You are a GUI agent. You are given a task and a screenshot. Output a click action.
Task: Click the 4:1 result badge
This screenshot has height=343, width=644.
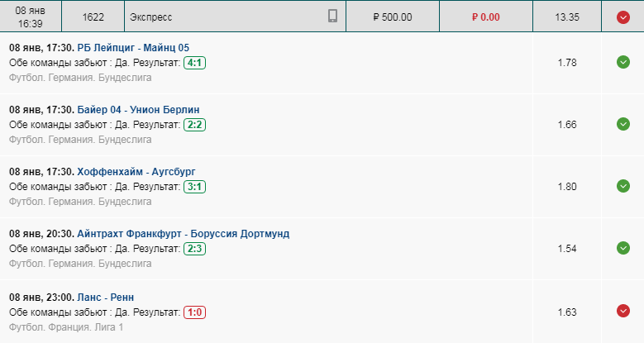194,63
